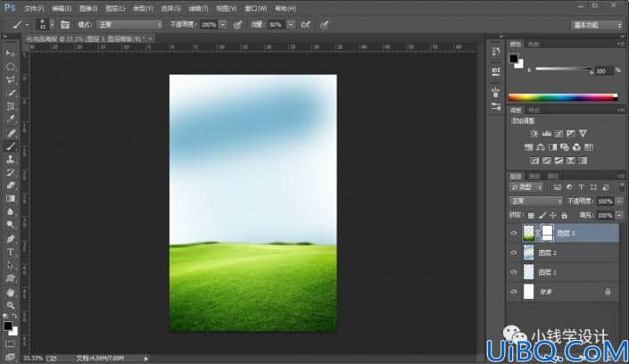
Task: Open the Brush panel from options bar
Action: [x=65, y=25]
